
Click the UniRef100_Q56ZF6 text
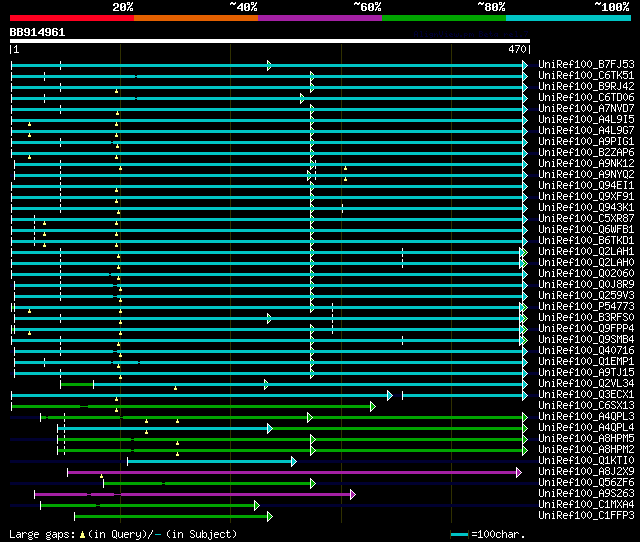tap(586, 483)
